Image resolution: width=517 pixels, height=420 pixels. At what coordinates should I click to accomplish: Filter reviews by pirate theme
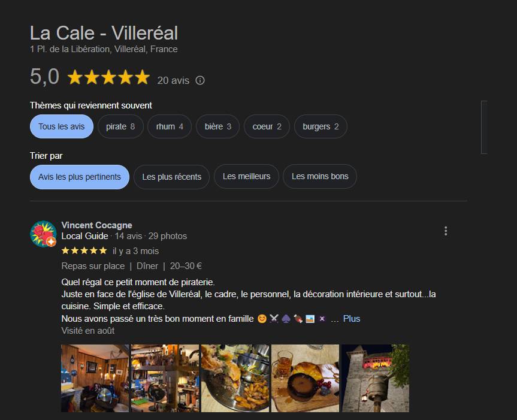[120, 126]
